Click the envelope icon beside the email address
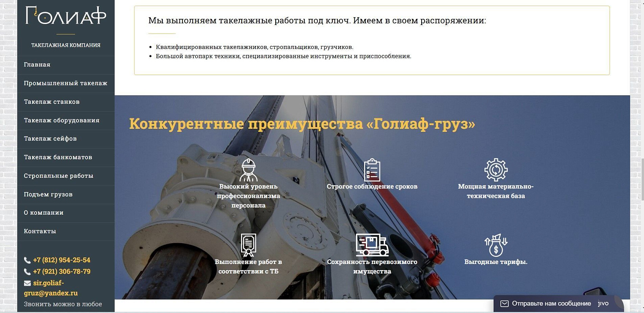This screenshot has height=313, width=644. (x=27, y=283)
